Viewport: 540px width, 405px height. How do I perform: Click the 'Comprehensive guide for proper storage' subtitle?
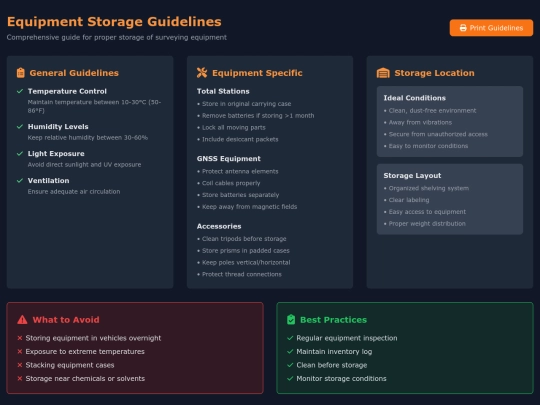117,37
